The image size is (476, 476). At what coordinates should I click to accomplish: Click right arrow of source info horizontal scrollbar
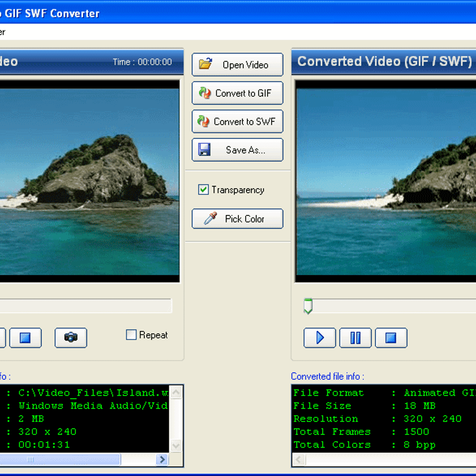click(x=162, y=460)
